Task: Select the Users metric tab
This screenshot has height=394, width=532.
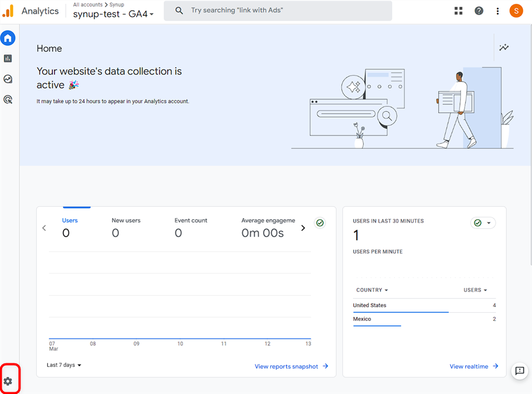Action: (70, 227)
